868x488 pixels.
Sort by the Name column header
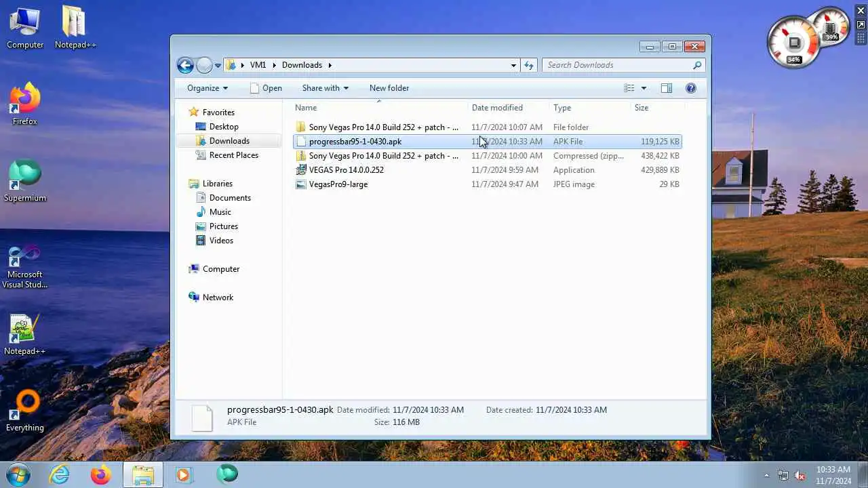[380, 108]
